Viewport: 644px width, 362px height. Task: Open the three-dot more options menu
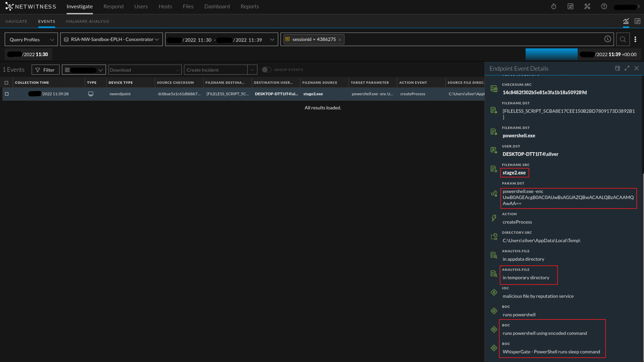[x=635, y=39]
